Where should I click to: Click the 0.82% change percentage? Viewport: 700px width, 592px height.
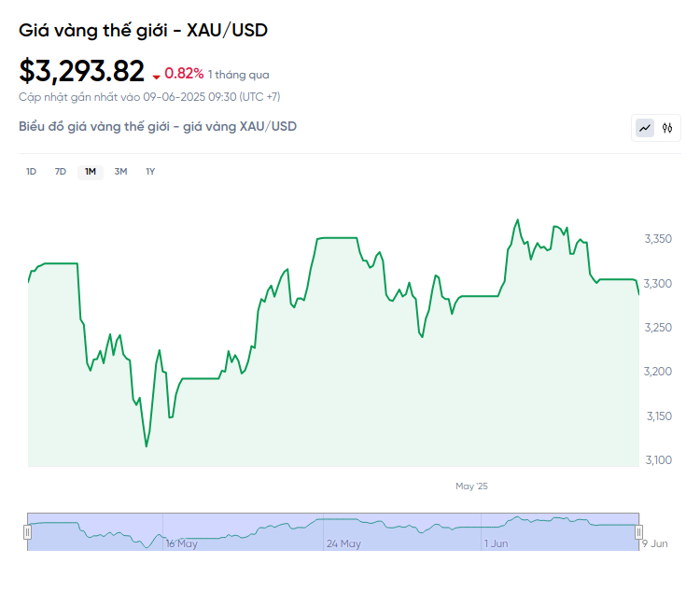(184, 73)
